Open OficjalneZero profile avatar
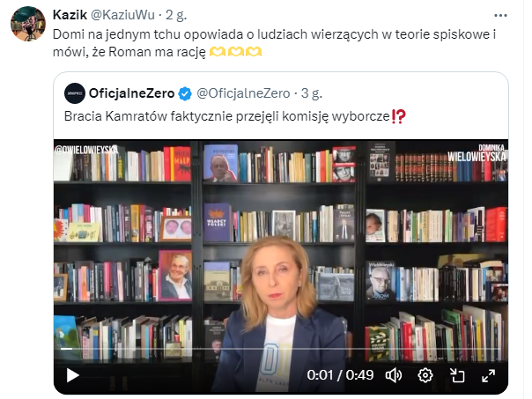Viewport: 532px width, 399px height. 75,93
